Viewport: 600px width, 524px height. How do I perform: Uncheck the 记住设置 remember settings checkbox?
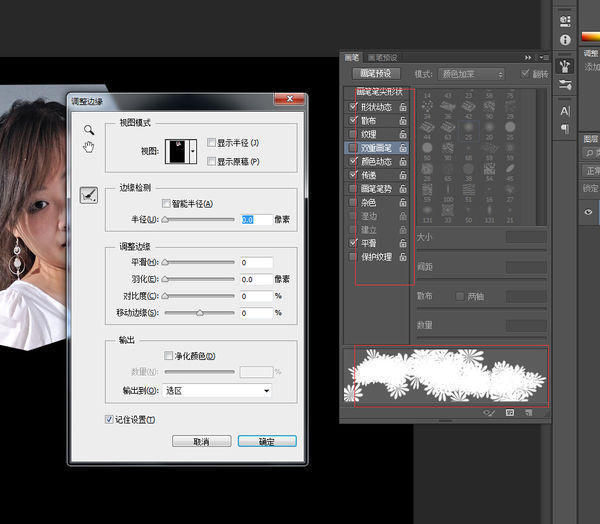(x=110, y=419)
